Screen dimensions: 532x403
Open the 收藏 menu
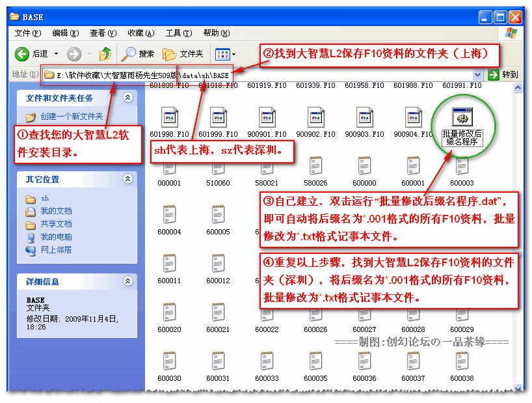[140, 33]
